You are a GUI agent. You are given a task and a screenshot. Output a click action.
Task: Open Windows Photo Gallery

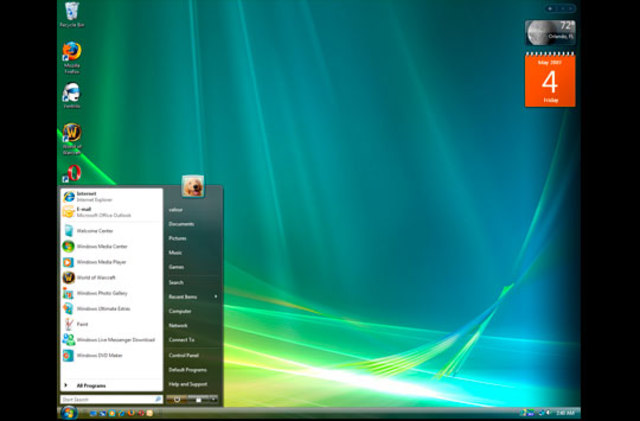pyautogui.click(x=111, y=293)
